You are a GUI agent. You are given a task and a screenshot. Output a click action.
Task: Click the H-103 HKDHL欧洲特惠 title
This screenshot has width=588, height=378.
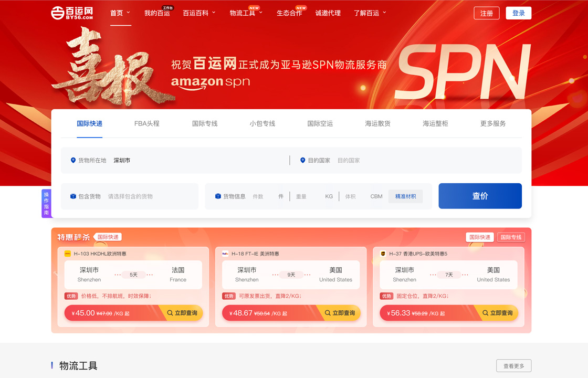(x=100, y=254)
